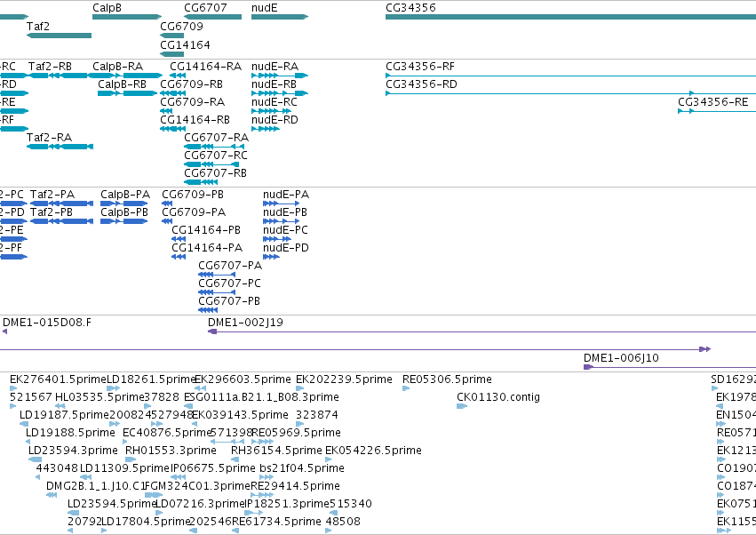
Task: Select EST LD23594.5prime
Action: [x=112, y=504]
